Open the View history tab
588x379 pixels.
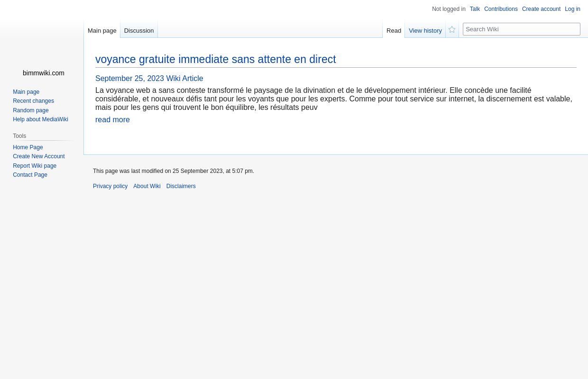pyautogui.click(x=425, y=30)
